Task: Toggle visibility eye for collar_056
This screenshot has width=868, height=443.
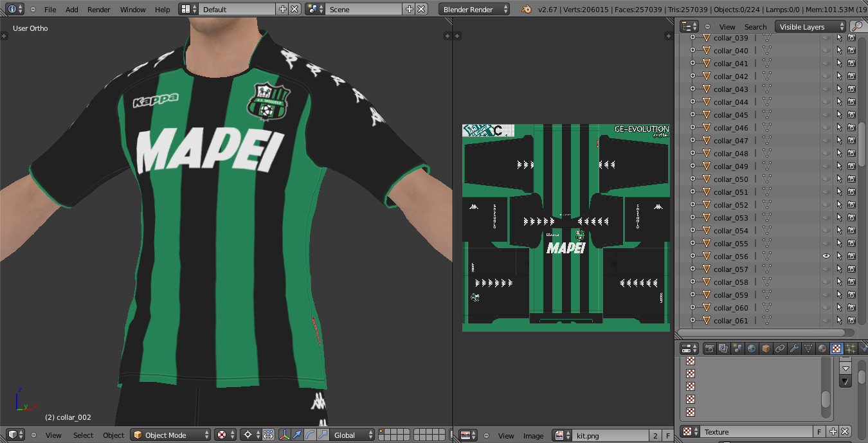Action: coord(826,257)
